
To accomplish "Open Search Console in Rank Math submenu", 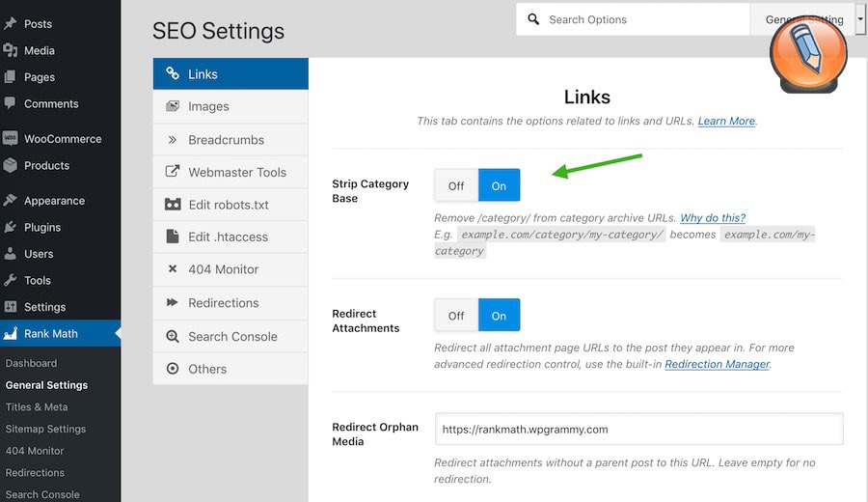I will coord(42,494).
